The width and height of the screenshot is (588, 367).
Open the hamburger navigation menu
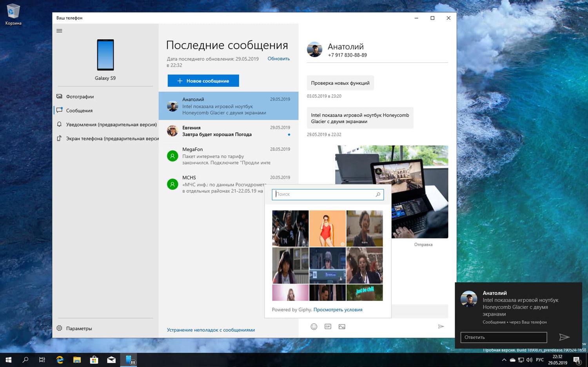59,31
